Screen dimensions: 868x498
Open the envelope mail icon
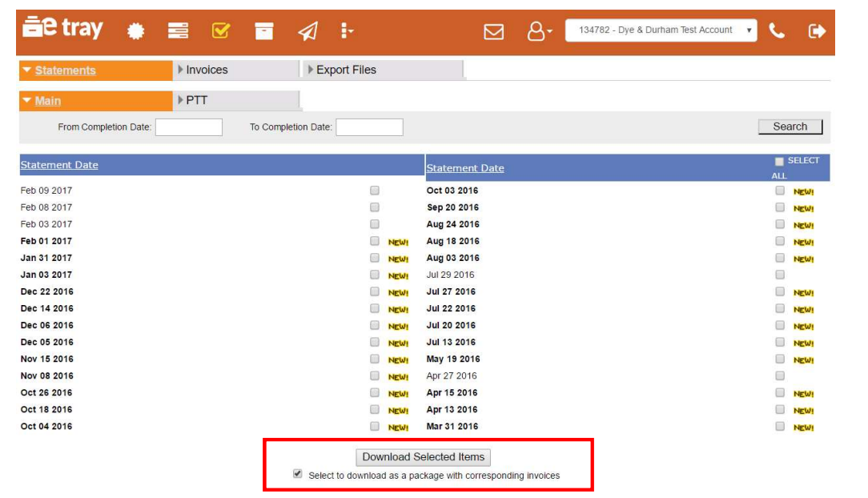(x=494, y=31)
